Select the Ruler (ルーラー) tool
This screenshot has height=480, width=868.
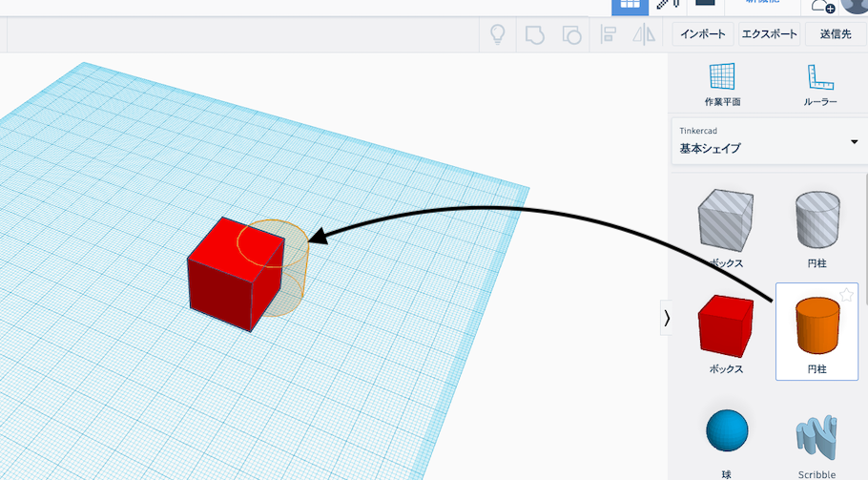[x=819, y=83]
